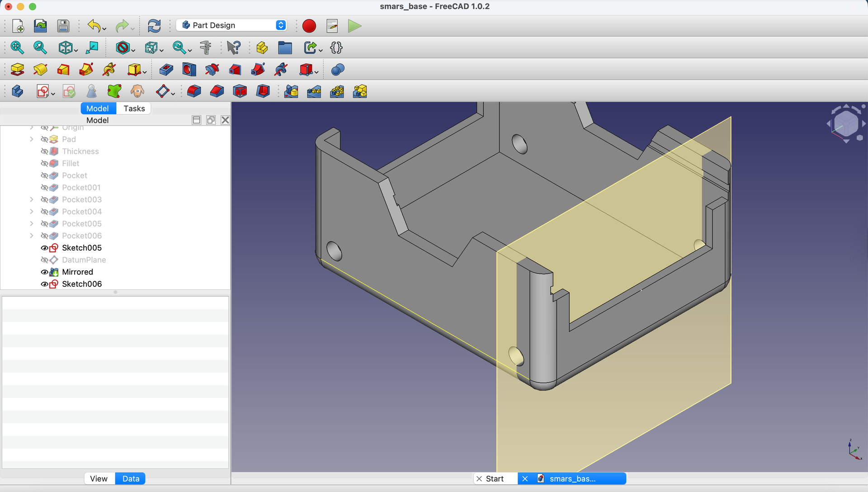
Task: Create a new document
Action: tap(18, 26)
